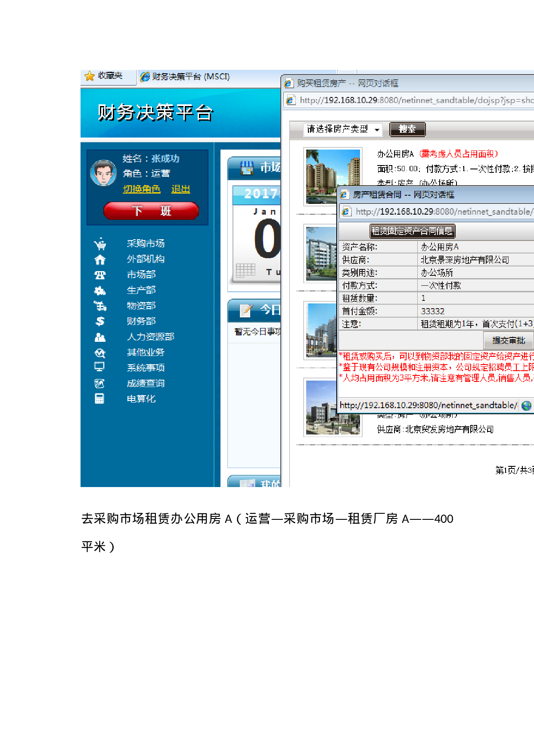This screenshot has height=756, width=534.
Task: Open 采购市场 in the sidebar
Action: click(146, 244)
